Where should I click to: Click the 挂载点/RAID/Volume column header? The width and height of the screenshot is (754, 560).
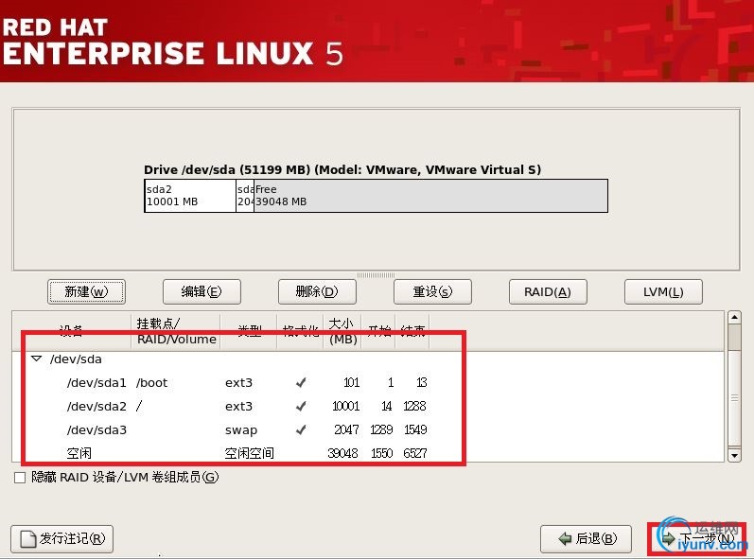176,331
